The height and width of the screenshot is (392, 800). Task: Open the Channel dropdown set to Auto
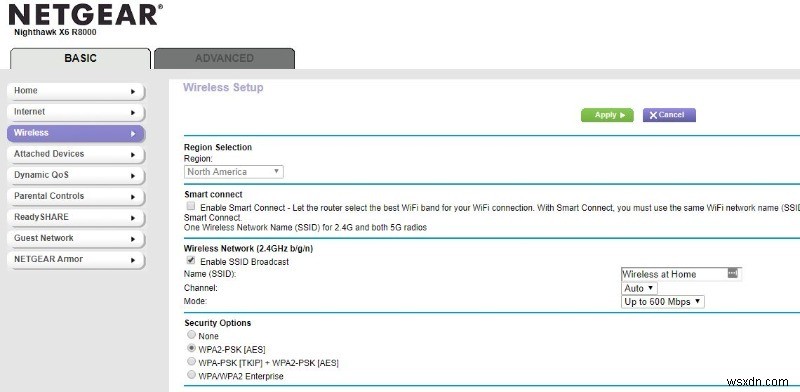[639, 288]
